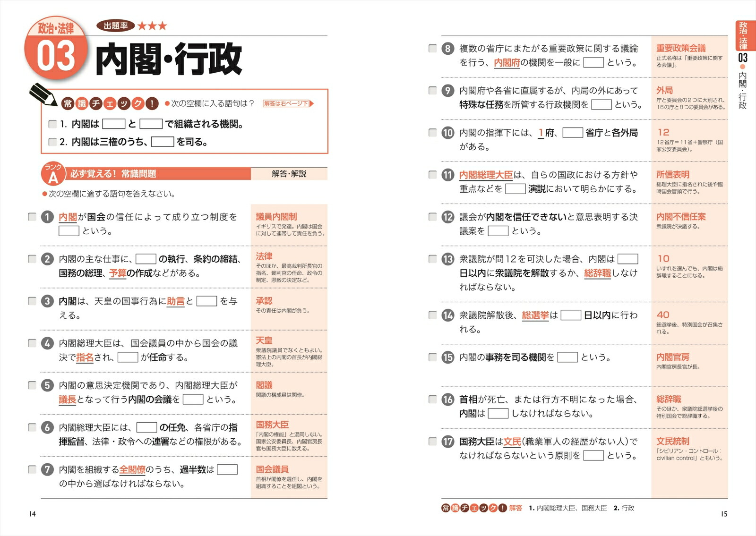Check the box for question 14 about 総選挙
Image resolution: width=756 pixels, height=536 pixels.
(432, 315)
